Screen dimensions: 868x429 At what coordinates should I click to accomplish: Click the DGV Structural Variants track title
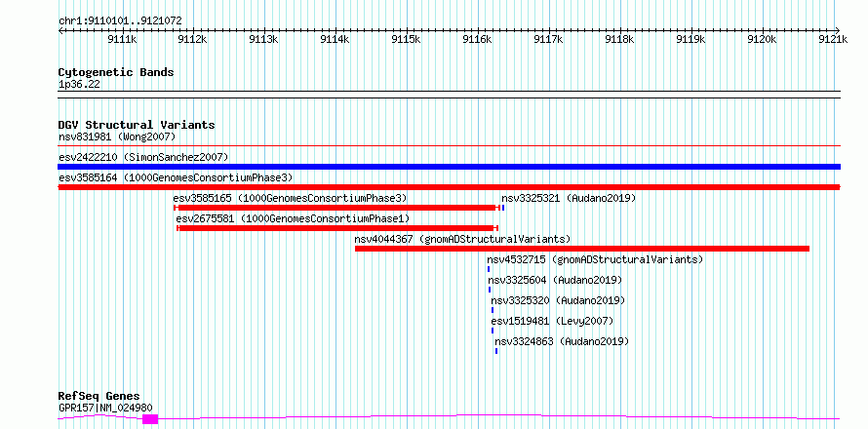(137, 125)
